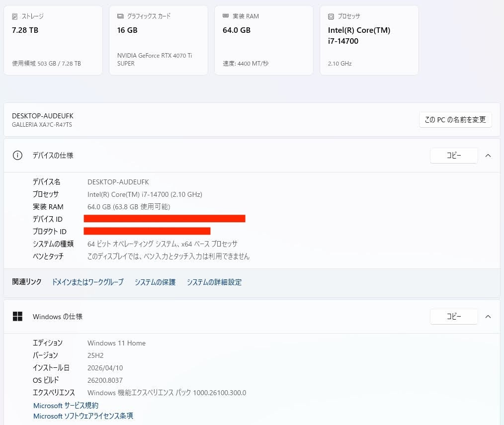The height and width of the screenshot is (425, 504).
Task: Open the グラフィックス カード 16 GB card
Action: (159, 40)
